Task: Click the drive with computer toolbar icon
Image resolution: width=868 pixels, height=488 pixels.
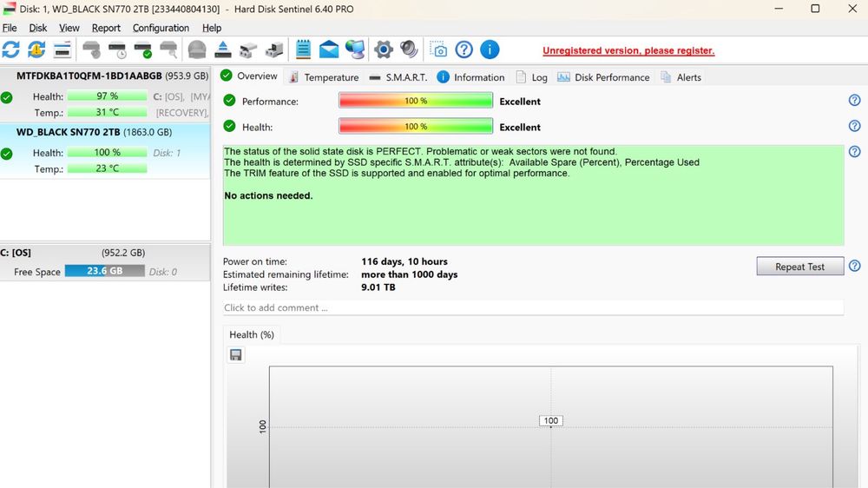Action: point(274,49)
